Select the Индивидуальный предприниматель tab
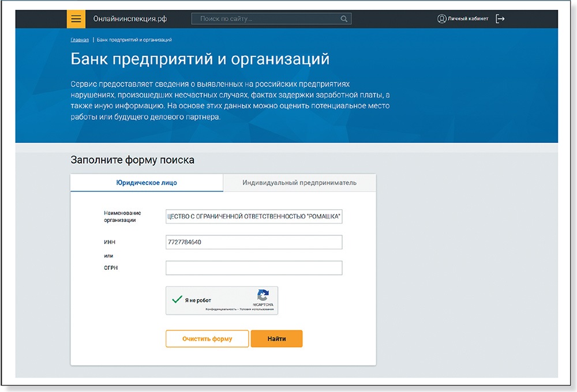577x392 pixels. click(299, 183)
